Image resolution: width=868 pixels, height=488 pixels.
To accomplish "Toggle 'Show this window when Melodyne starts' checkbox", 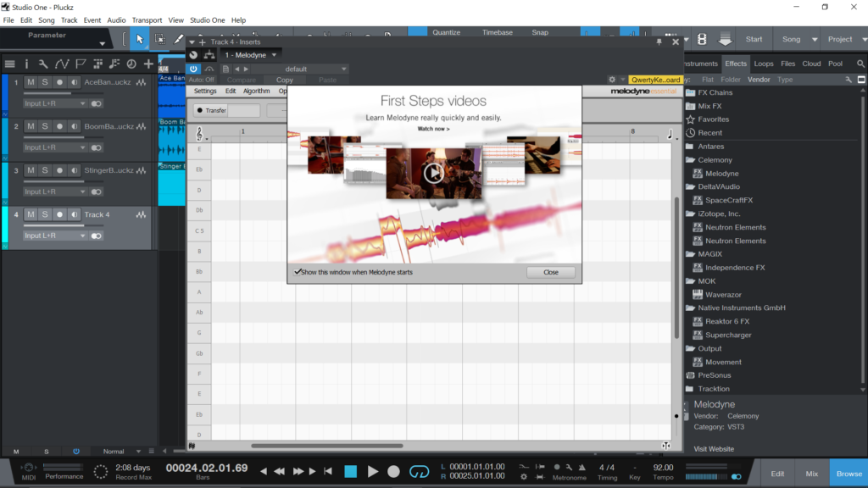I will click(298, 272).
